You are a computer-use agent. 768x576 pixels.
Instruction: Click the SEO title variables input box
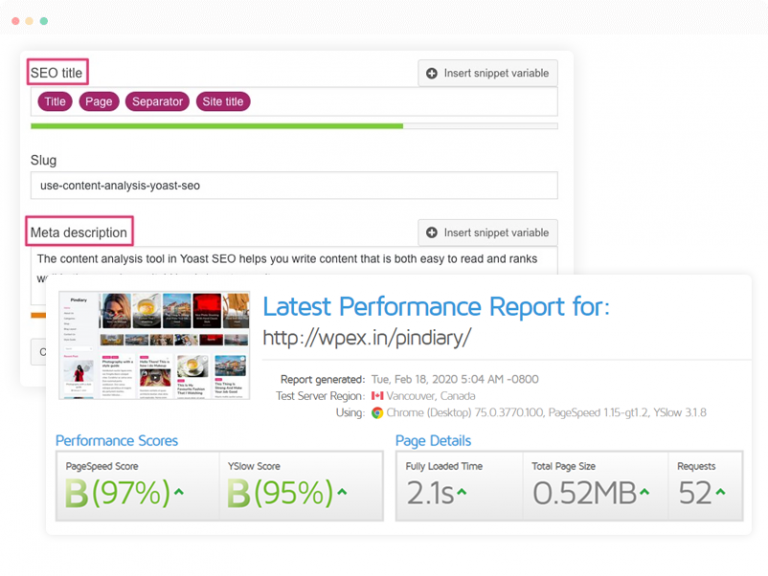(294, 102)
